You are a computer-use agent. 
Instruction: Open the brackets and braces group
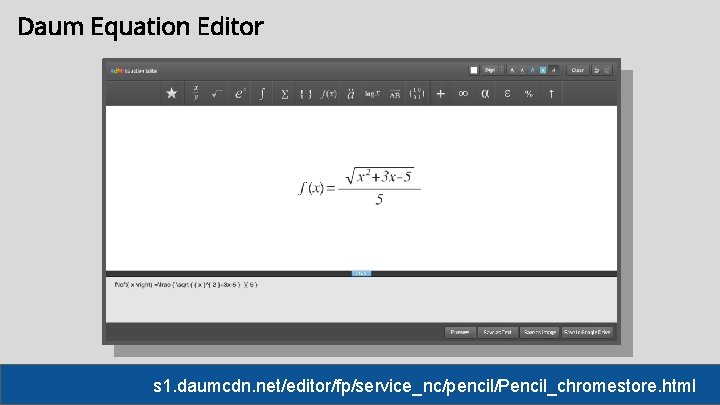[x=306, y=94]
